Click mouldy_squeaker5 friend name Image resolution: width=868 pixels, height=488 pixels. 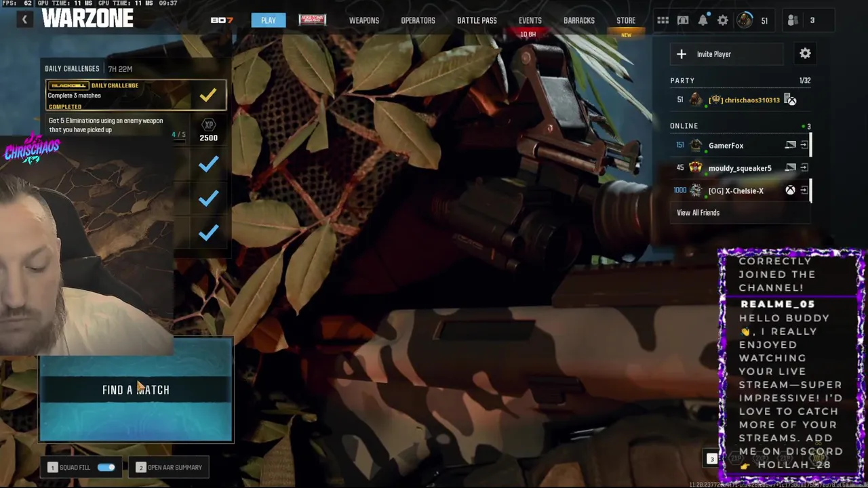(x=740, y=168)
